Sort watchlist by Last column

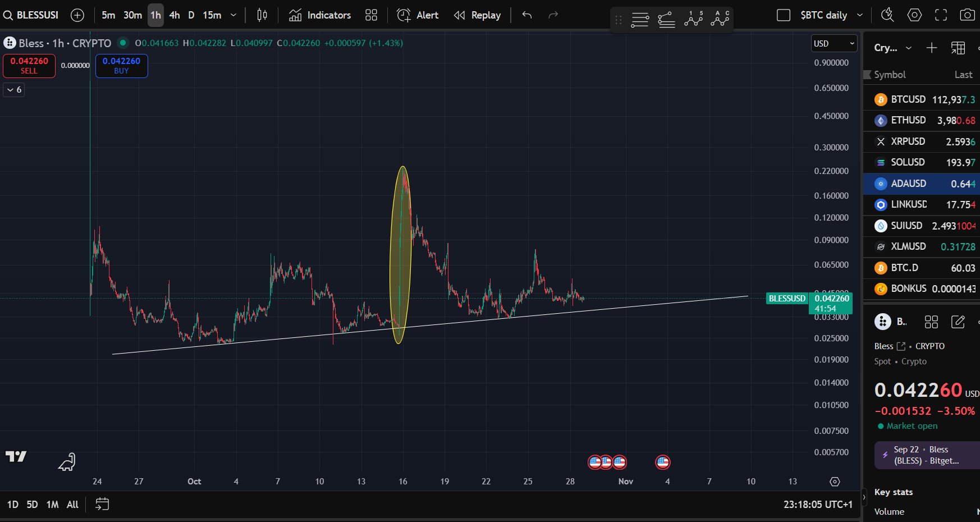963,75
